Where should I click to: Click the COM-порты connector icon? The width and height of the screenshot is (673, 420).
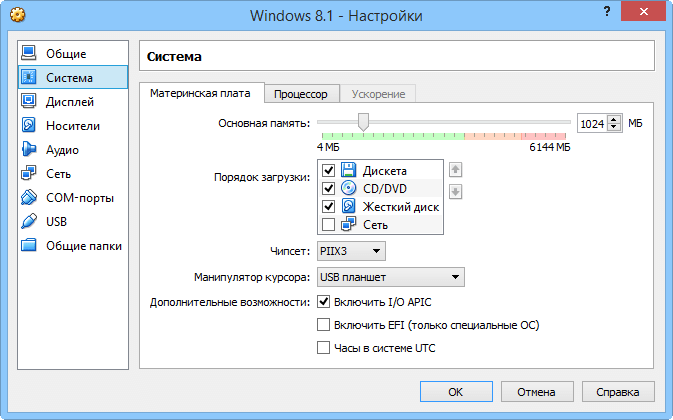pos(29,197)
